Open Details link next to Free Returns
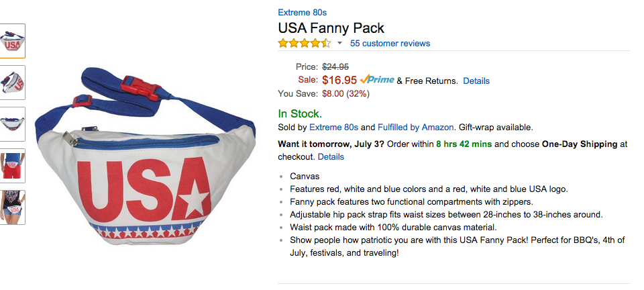This screenshot has height=290, width=644. [476, 81]
